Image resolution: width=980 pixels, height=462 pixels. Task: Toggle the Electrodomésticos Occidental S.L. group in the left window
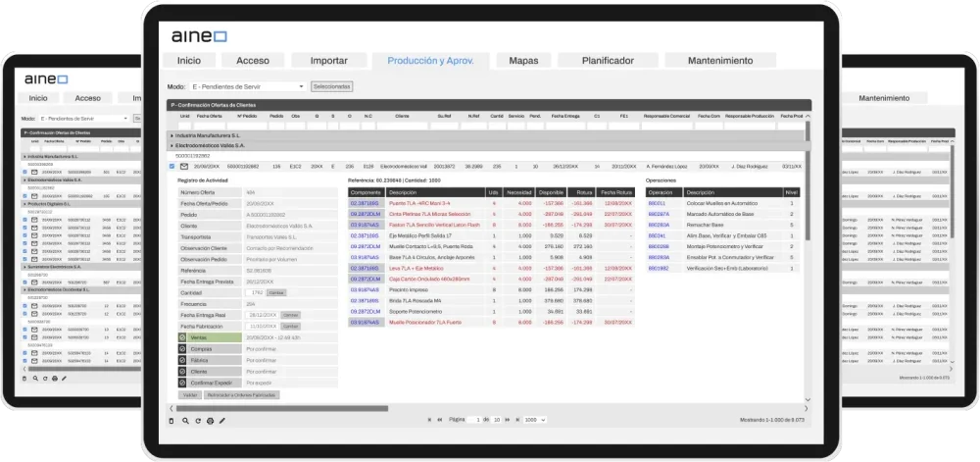(x=25, y=289)
